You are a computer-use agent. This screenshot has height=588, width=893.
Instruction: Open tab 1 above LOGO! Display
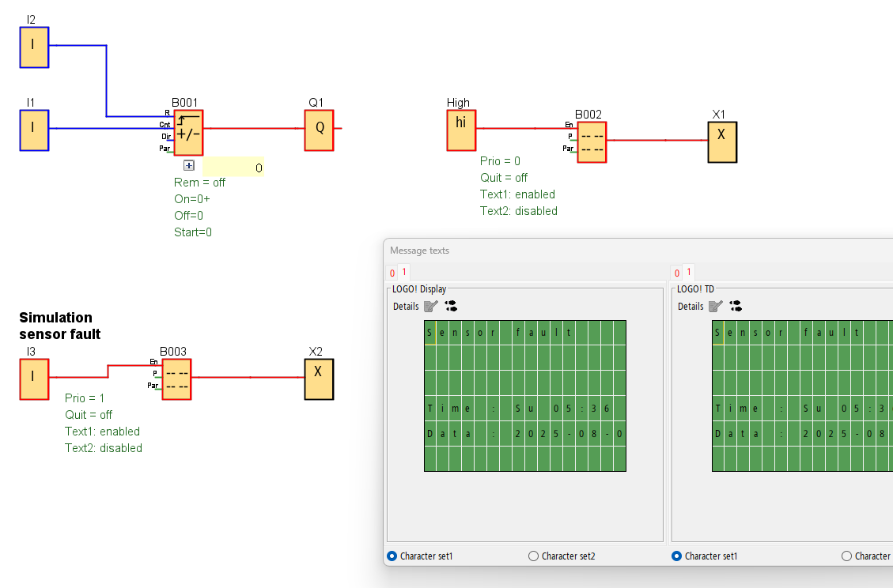403,272
